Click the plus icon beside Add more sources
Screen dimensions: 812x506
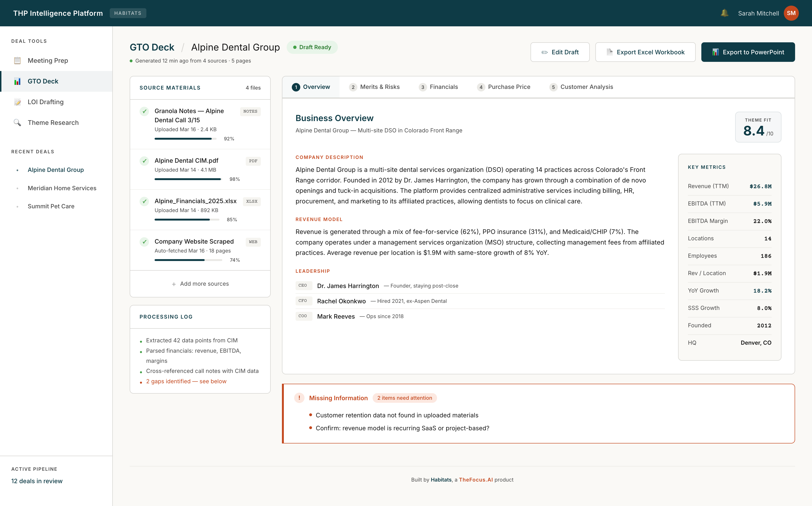click(174, 284)
